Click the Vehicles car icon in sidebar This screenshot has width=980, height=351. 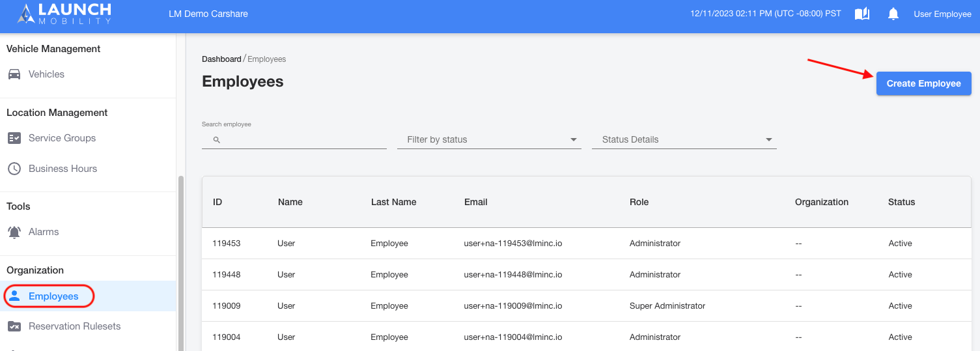(x=14, y=74)
